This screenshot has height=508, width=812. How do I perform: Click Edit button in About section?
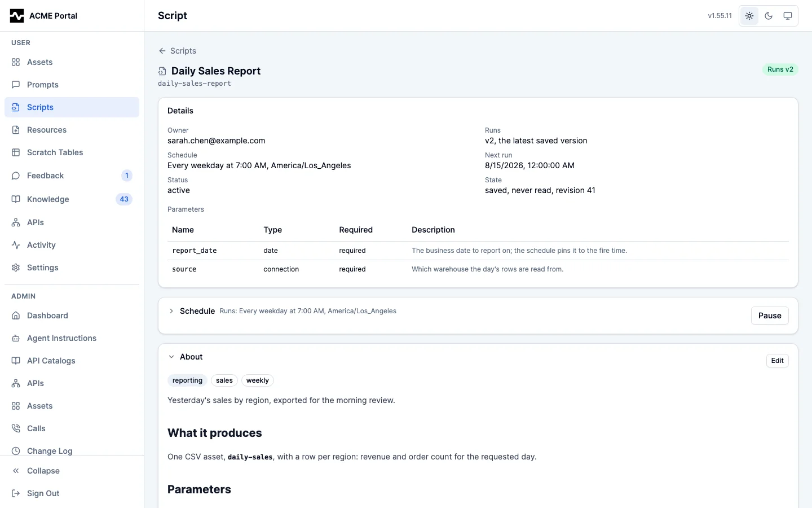coord(778,361)
